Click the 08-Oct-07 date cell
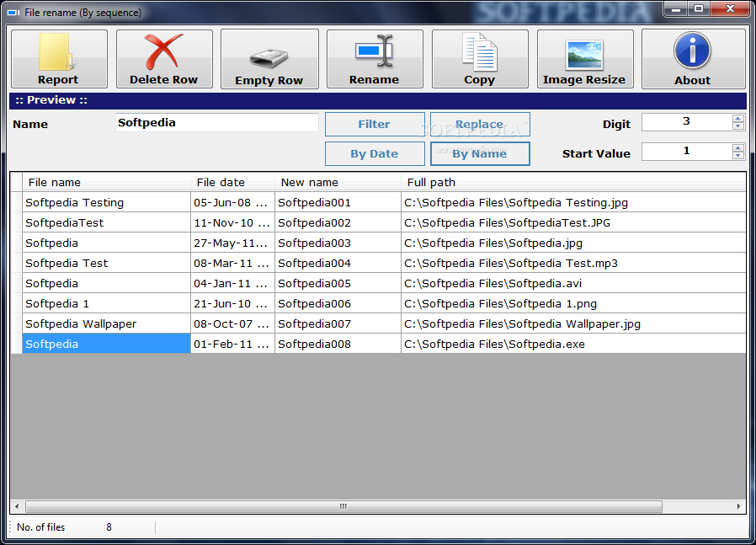This screenshot has height=545, width=756. coord(232,324)
